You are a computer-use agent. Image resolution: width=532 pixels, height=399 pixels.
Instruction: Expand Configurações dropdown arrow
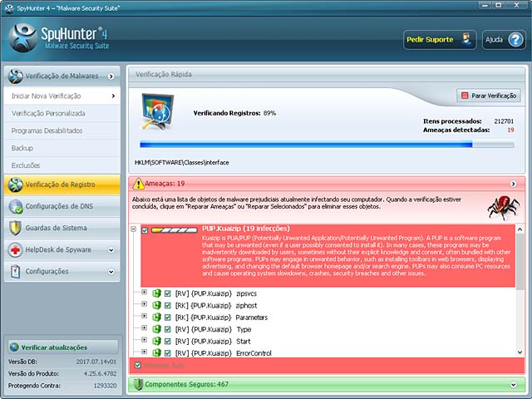[111, 272]
